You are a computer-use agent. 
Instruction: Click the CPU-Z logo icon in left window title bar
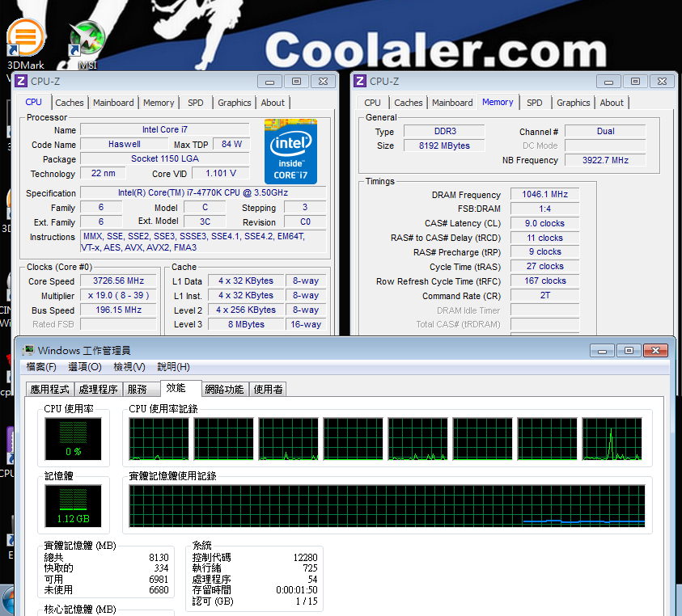coord(21,82)
